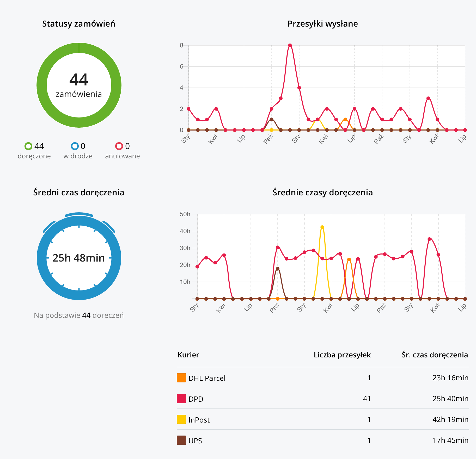The height and width of the screenshot is (459, 476).
Task: Click the red anulowane status icon
Action: [119, 146]
